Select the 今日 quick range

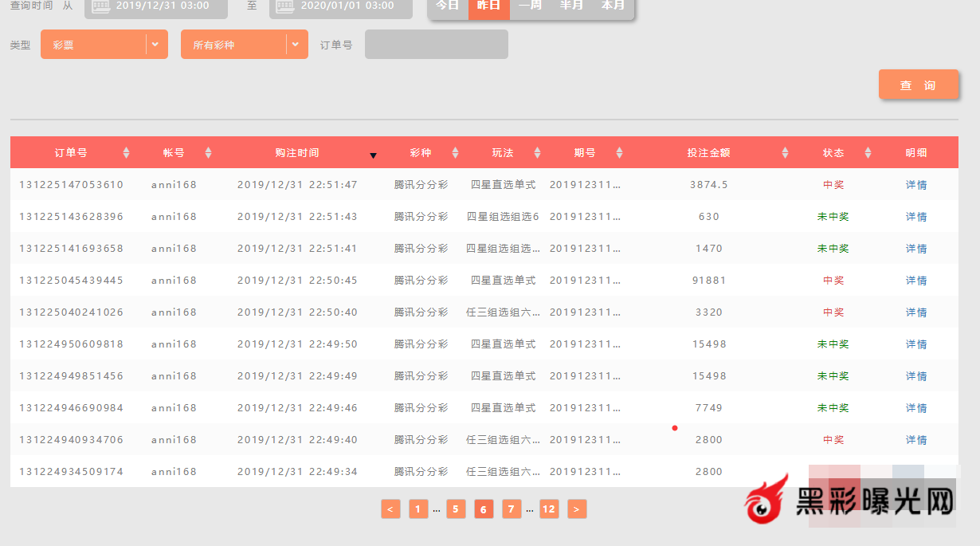(448, 6)
